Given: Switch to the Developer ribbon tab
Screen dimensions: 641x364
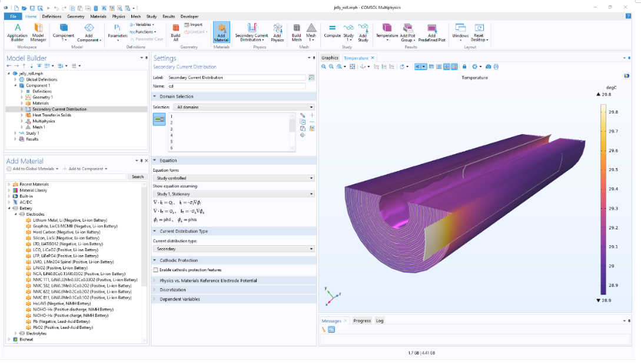Looking at the screenshot, I should (x=190, y=16).
